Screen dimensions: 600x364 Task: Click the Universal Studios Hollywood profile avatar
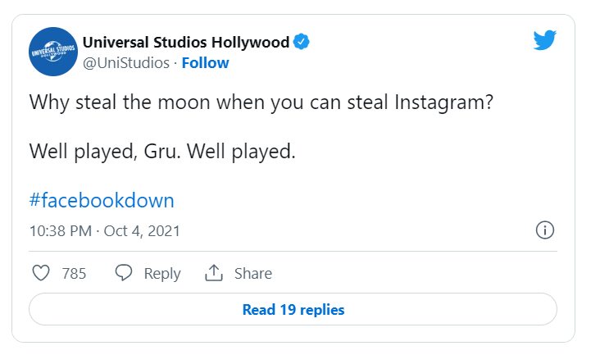pyautogui.click(x=53, y=52)
